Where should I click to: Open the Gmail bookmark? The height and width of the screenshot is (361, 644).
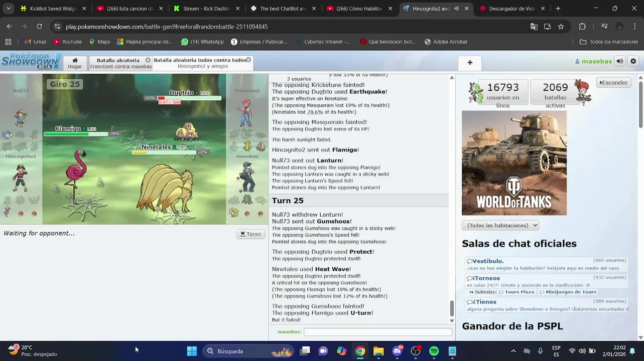(x=35, y=42)
